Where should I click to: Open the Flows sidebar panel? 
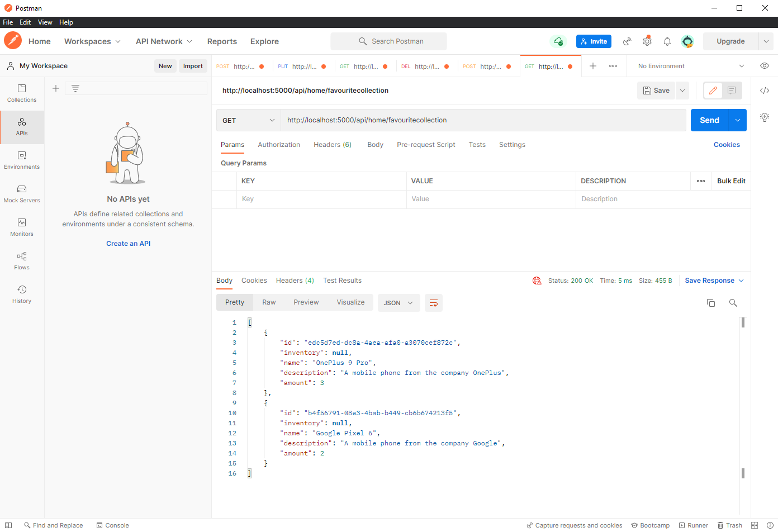(22, 261)
